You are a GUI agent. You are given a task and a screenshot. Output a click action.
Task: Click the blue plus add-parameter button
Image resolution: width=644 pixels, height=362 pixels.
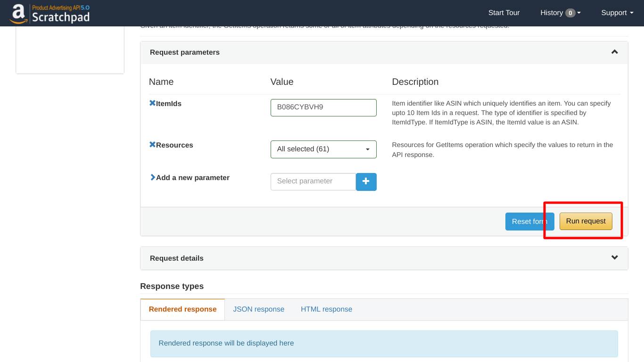(366, 181)
